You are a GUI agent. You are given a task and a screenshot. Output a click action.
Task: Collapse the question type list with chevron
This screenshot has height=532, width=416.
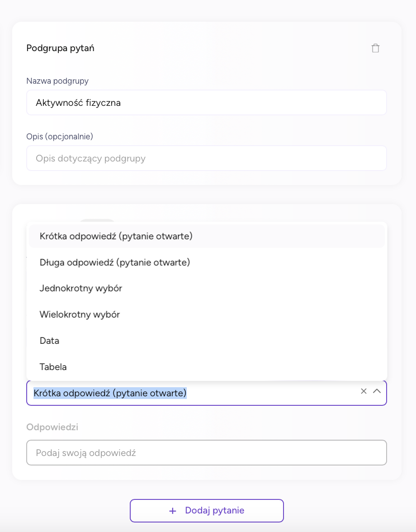(x=377, y=391)
